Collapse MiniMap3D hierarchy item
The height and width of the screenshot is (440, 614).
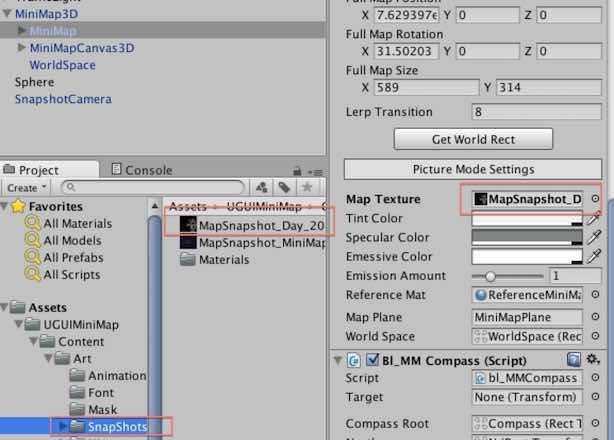[7, 14]
